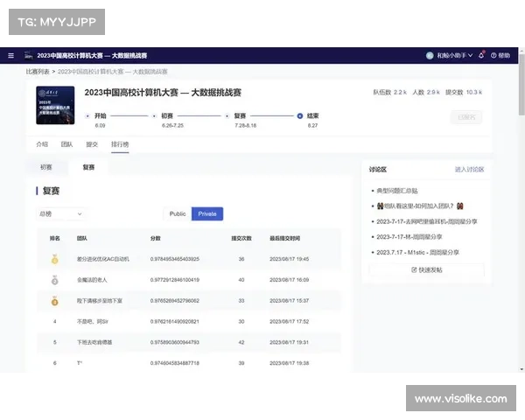
Task: Click the notification bell icon
Action: click(482, 55)
